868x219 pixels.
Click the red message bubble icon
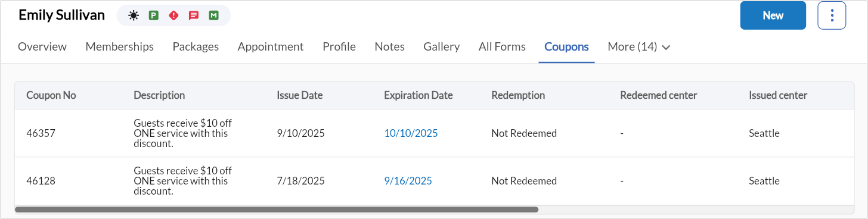click(x=194, y=16)
